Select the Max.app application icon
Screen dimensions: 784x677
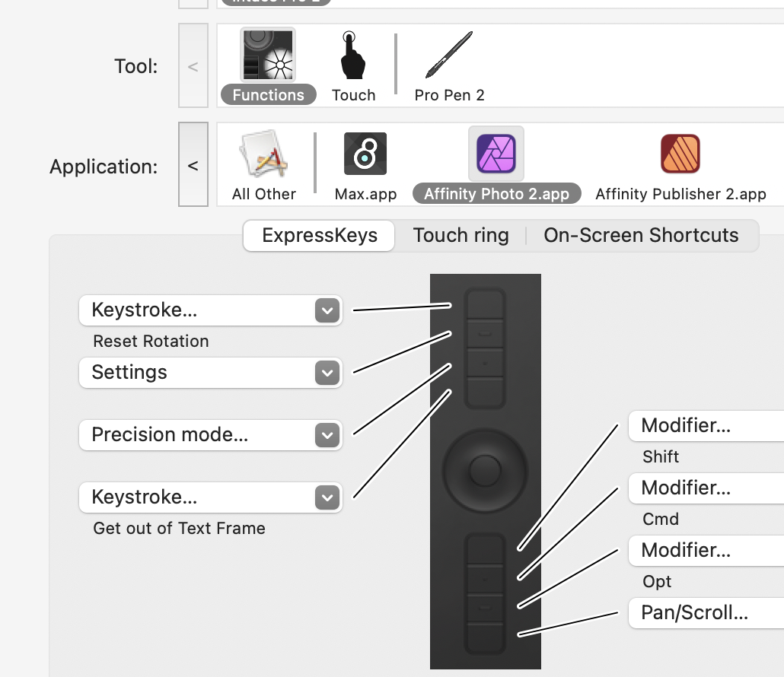point(365,154)
